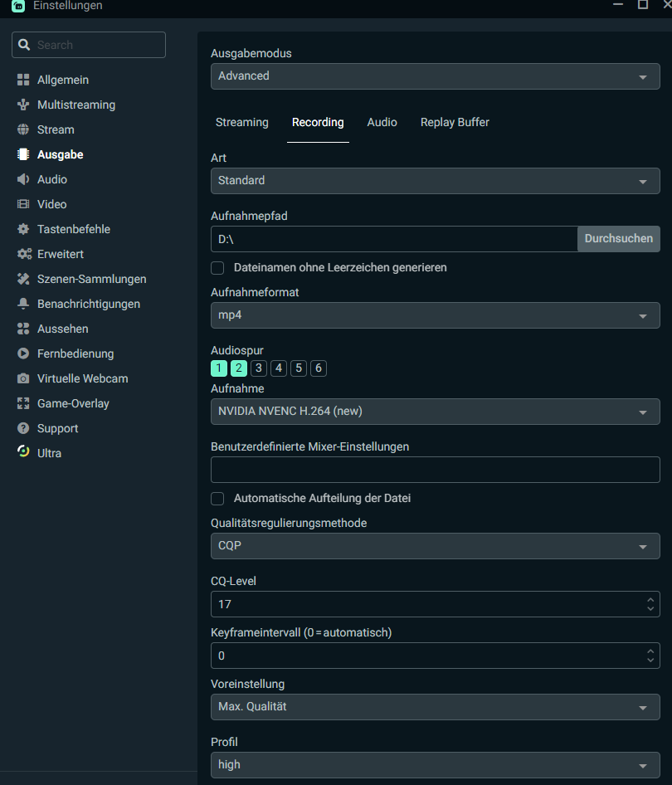Switch to the Streaming tab
Viewport: 672px width, 785px height.
pyautogui.click(x=242, y=122)
